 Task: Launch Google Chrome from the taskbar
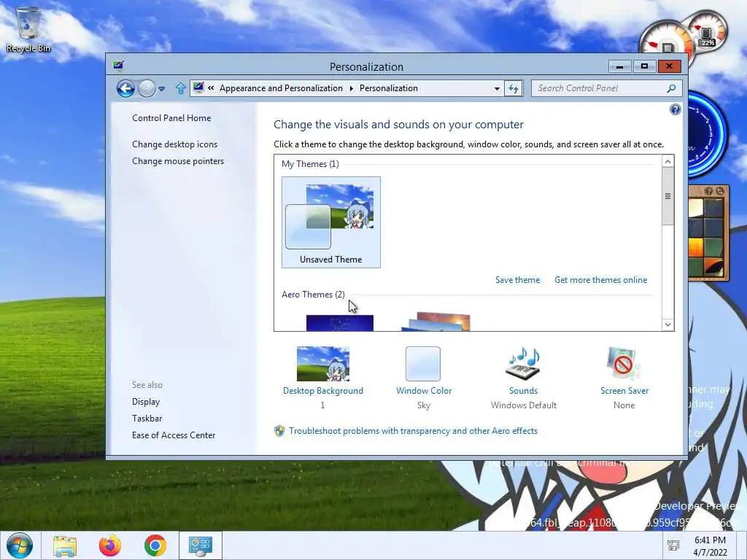pyautogui.click(x=155, y=545)
